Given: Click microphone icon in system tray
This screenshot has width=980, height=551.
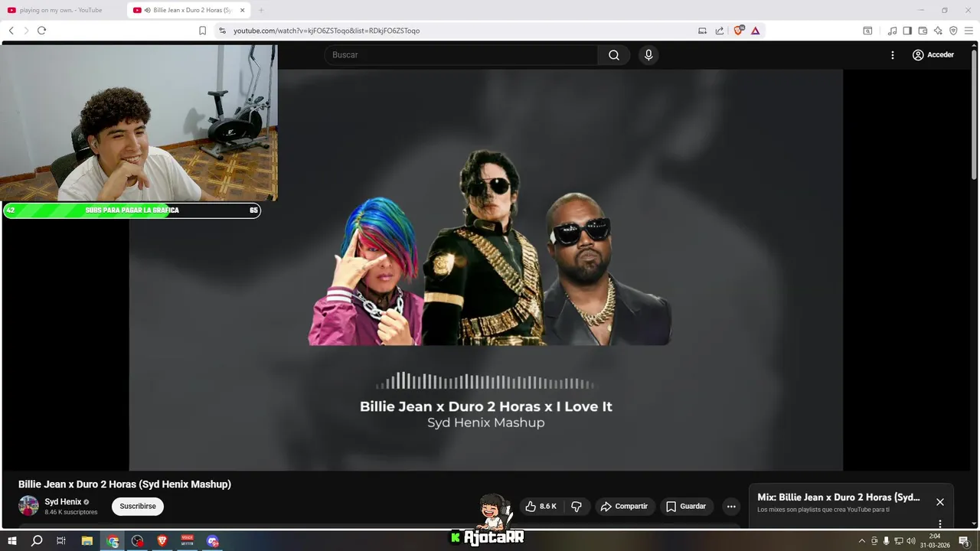Looking at the screenshot, I should pyautogui.click(x=887, y=541).
